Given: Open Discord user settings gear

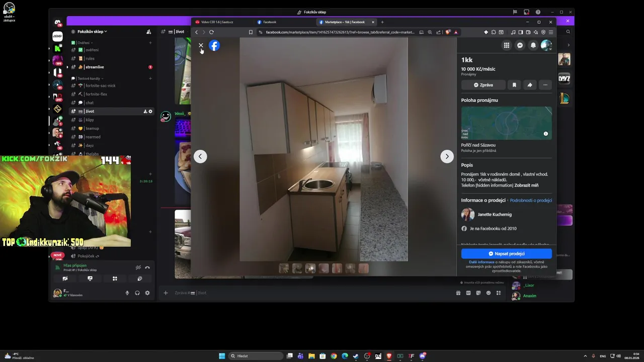Looking at the screenshot, I should point(147,293).
